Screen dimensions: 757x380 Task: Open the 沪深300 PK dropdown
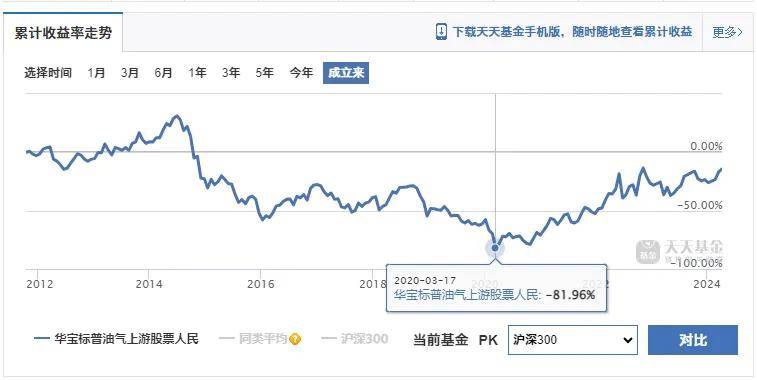click(x=573, y=340)
